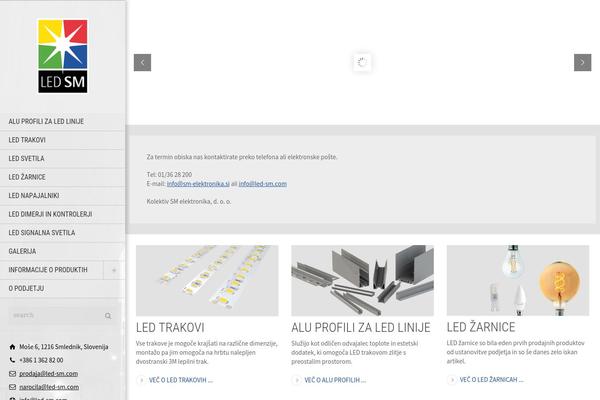Click circle arrow next to VEČ O ALU PROFILIH
Image resolution: width=600 pixels, height=400 pixels.
click(297, 380)
